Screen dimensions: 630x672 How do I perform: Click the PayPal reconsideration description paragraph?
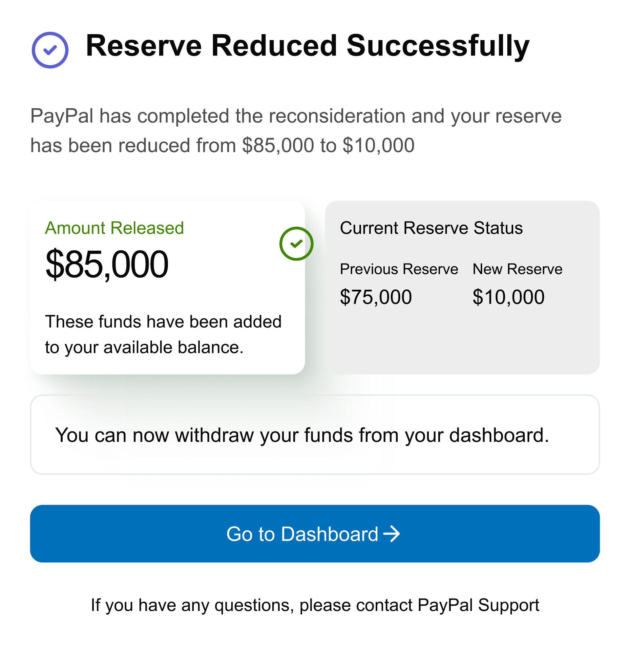[296, 131]
